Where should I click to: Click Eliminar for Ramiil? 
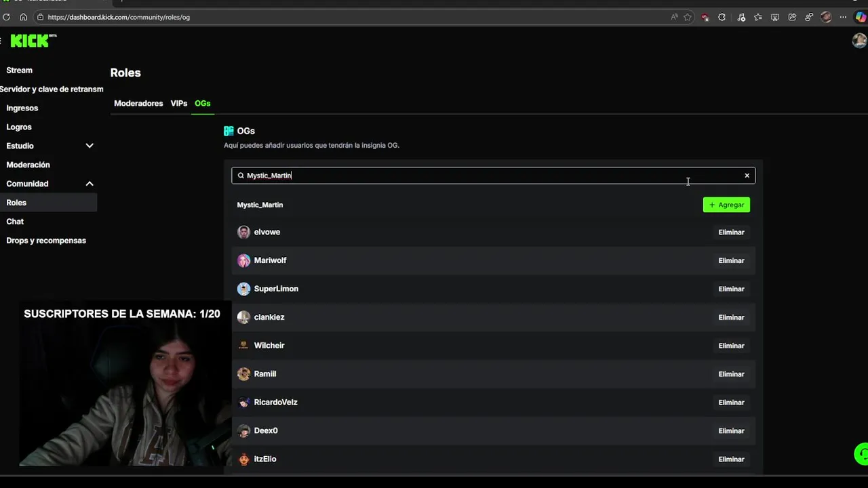point(731,374)
